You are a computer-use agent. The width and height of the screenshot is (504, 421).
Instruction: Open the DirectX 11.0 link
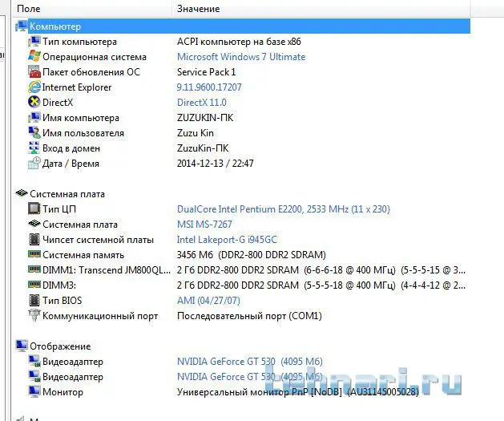pos(202,103)
